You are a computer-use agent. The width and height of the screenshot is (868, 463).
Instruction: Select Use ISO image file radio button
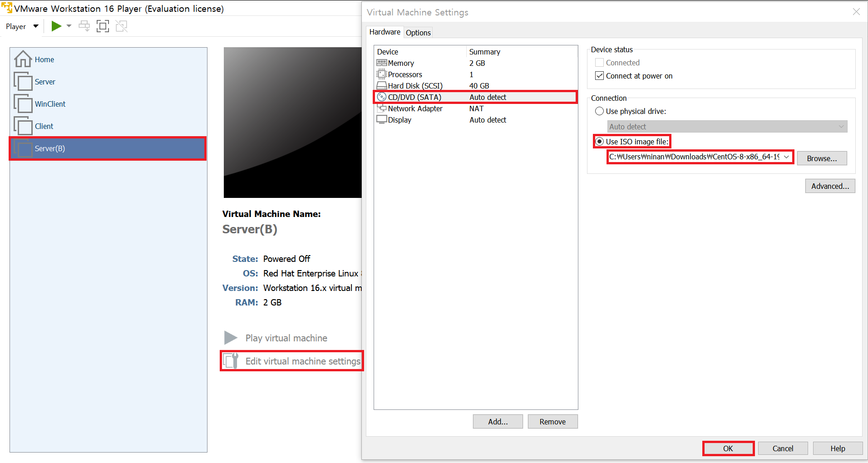tap(599, 142)
